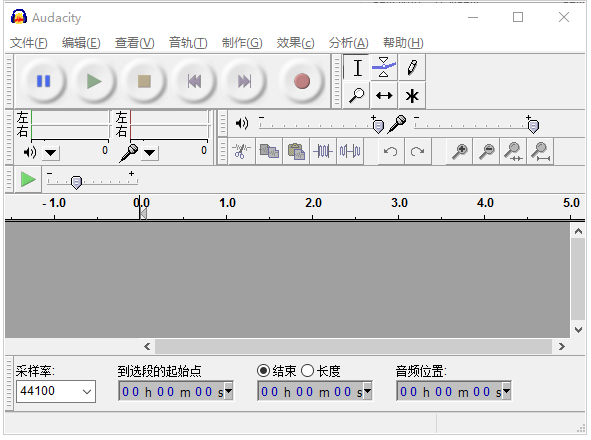Screen dimensions: 591x440
Task: Click the Skip to Start button
Action: (194, 81)
